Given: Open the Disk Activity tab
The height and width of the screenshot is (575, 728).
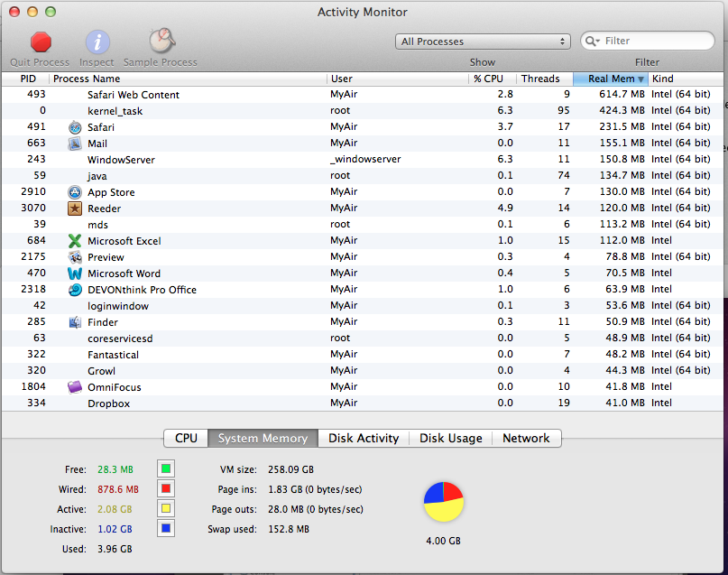Looking at the screenshot, I should point(364,438).
